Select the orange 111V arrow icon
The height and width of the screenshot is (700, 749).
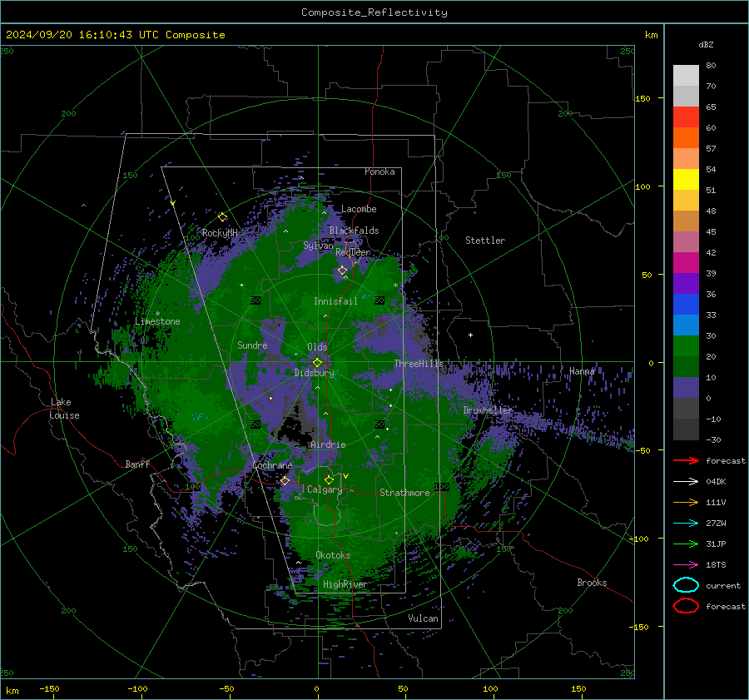click(x=686, y=502)
